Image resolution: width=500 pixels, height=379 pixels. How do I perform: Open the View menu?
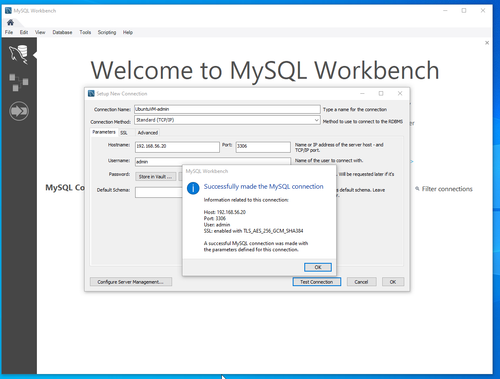pos(40,32)
